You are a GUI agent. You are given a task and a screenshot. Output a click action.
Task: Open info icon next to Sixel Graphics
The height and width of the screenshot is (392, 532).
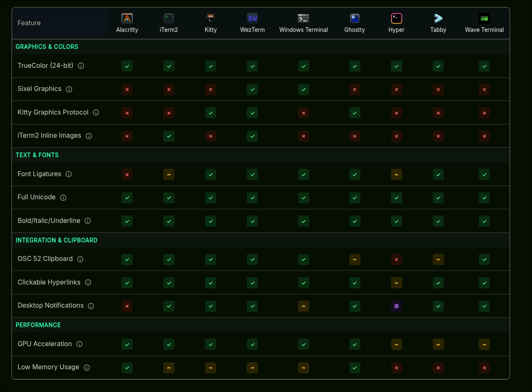[69, 89]
